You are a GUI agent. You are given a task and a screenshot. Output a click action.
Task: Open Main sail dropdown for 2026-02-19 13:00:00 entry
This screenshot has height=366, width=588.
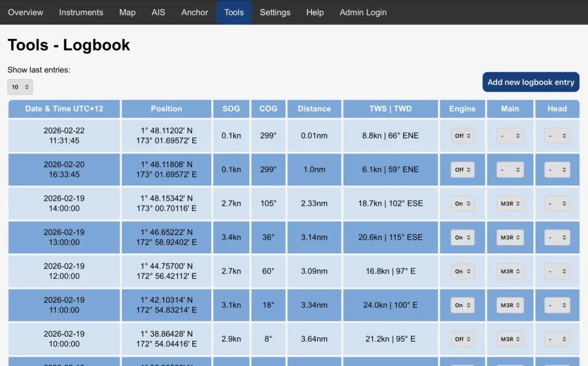coord(510,237)
